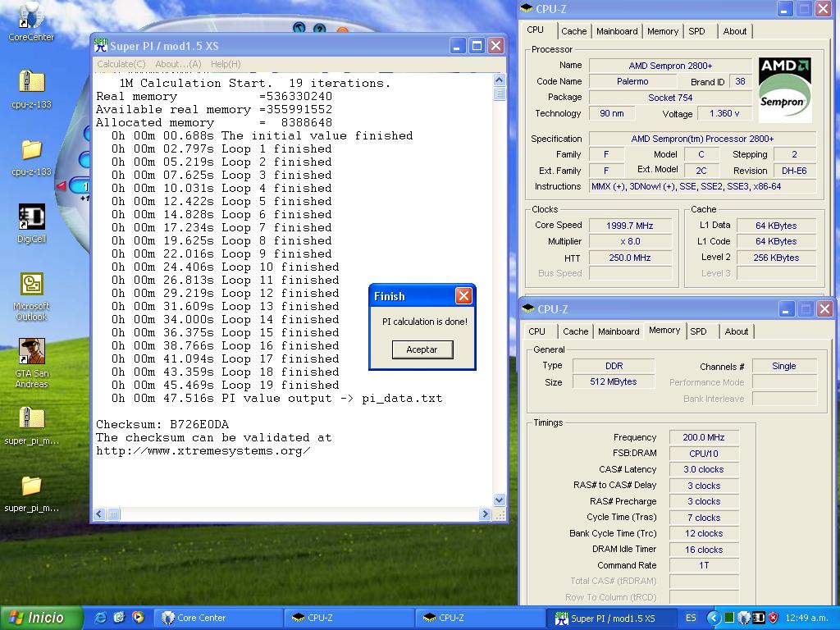Click the right arrow of horizontal scrollbar
The width and height of the screenshot is (840, 630).
click(x=485, y=514)
